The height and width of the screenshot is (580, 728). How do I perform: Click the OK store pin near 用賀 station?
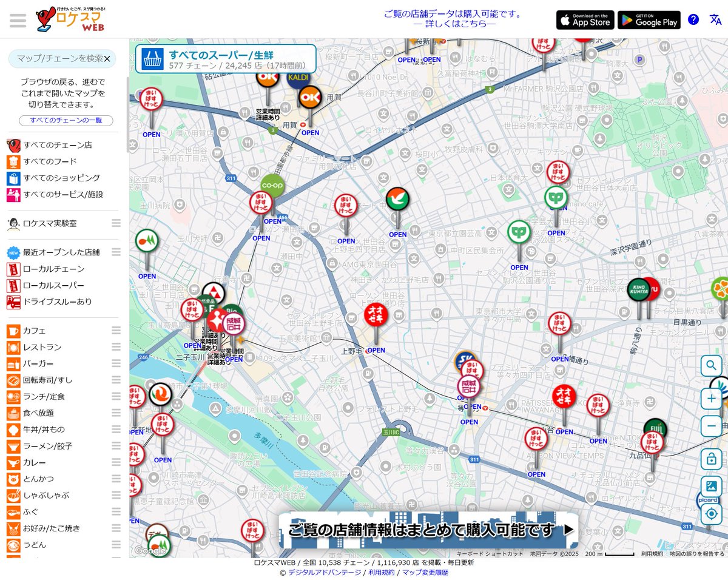tap(310, 97)
